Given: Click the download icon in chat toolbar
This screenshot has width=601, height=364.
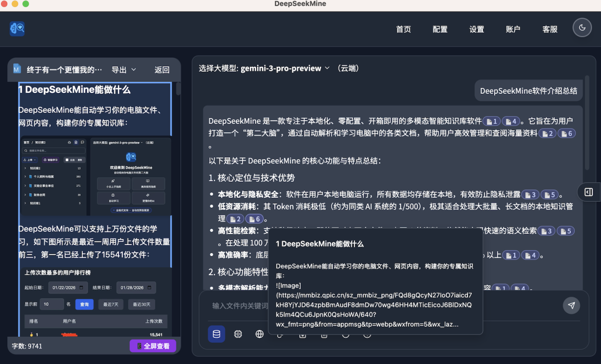Looking at the screenshot, I should pyautogui.click(x=302, y=334).
